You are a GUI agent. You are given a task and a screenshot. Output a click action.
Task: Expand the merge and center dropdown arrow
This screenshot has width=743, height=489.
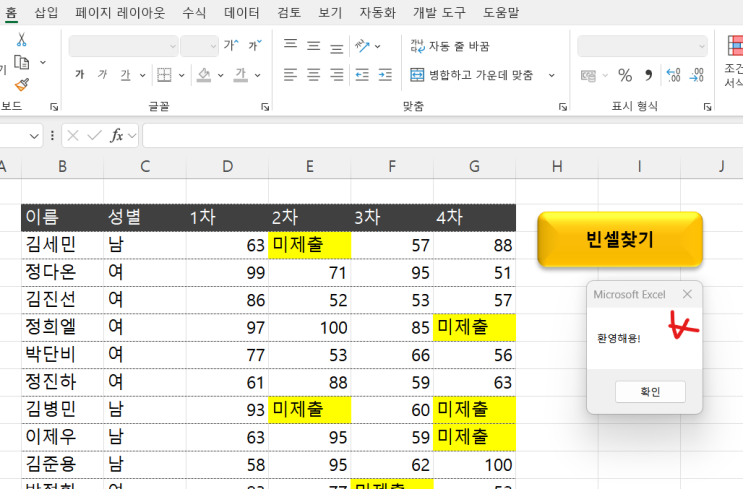tap(552, 75)
